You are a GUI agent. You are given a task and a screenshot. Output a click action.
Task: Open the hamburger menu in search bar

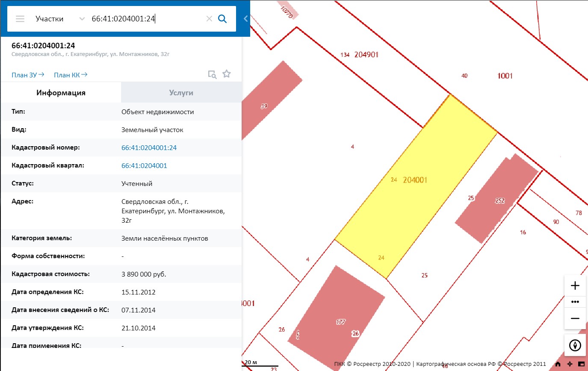point(20,19)
